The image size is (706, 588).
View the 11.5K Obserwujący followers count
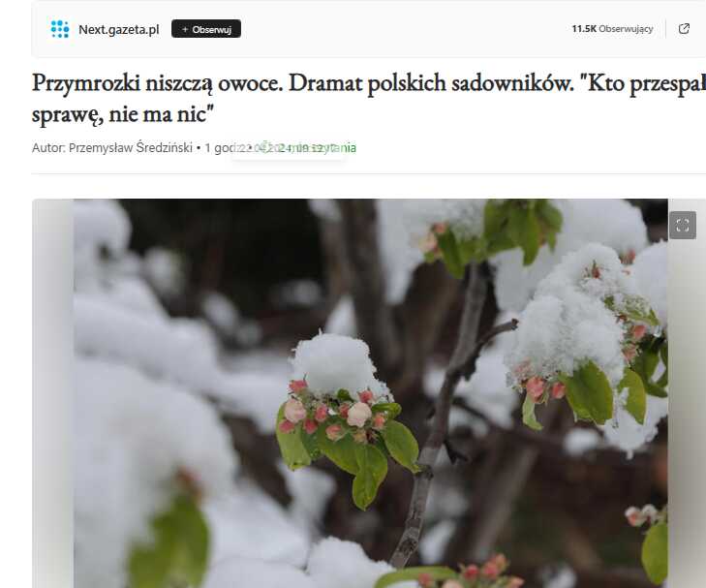[612, 29]
